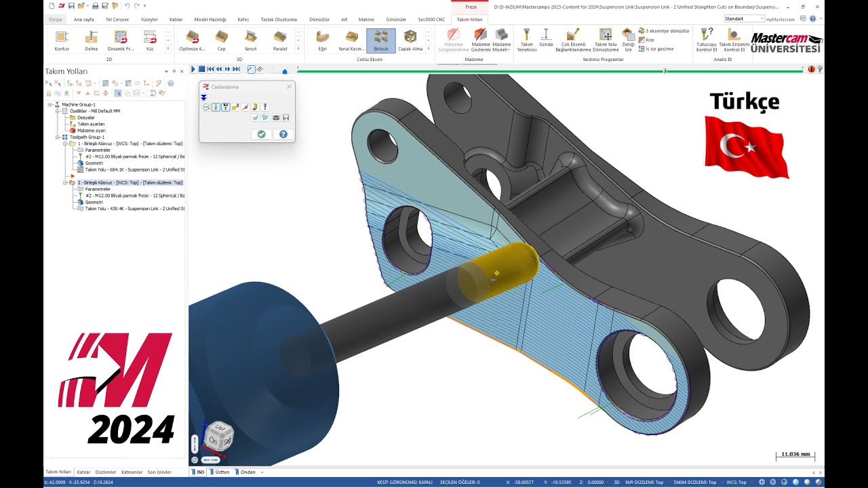Click the undo arrow in quick access toolbar

coord(127,5)
